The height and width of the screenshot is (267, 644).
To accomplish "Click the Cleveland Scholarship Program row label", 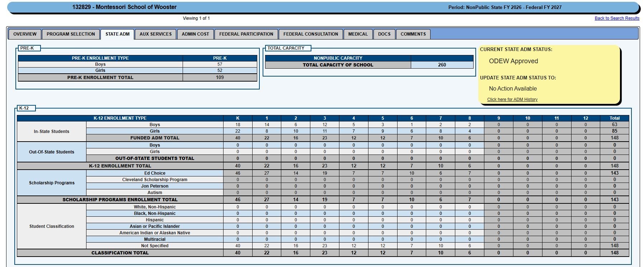I will coord(155,180).
